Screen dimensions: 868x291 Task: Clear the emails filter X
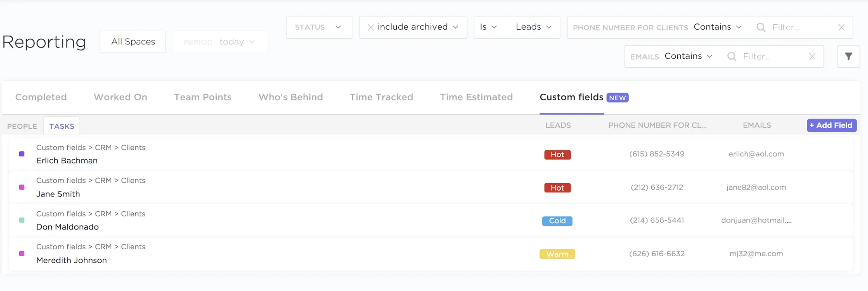pos(812,56)
